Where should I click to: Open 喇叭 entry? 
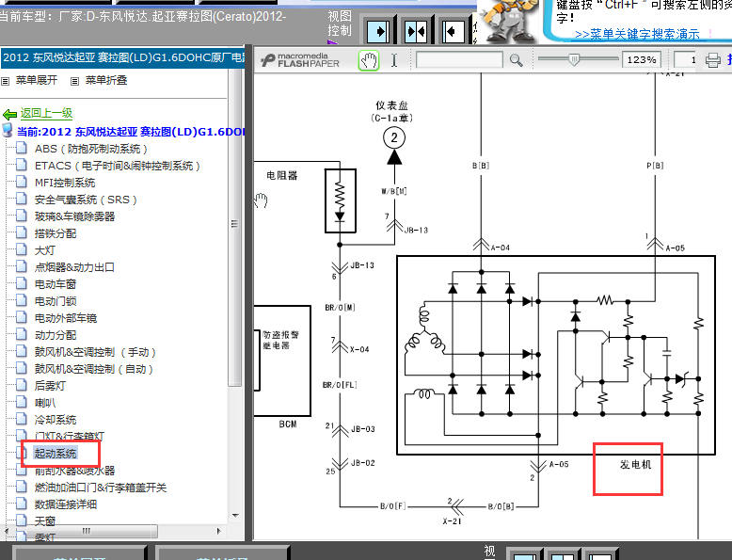pos(45,403)
